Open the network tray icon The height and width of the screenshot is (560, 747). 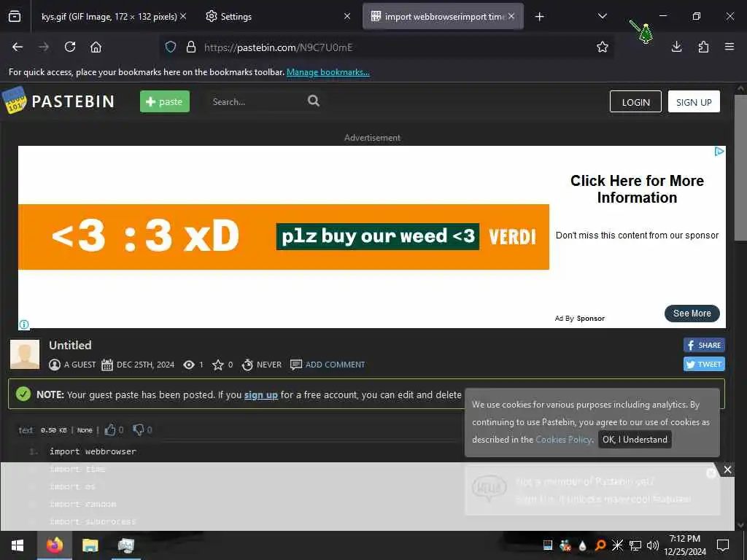pyautogui.click(x=635, y=545)
